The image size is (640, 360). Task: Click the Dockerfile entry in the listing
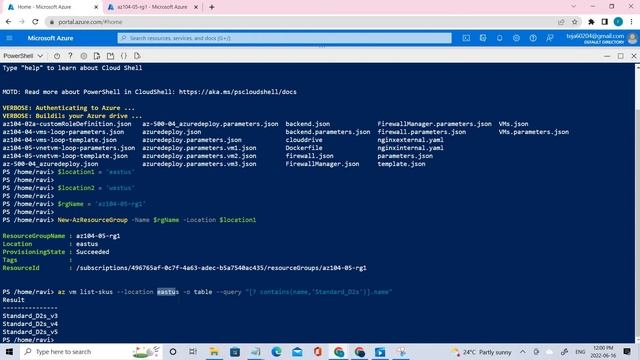pos(304,148)
